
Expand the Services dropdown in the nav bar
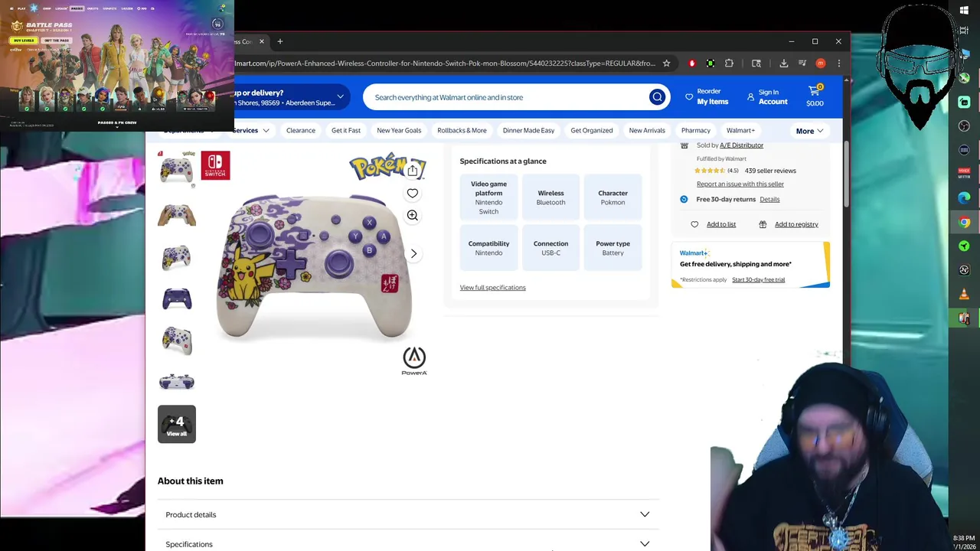point(250,130)
